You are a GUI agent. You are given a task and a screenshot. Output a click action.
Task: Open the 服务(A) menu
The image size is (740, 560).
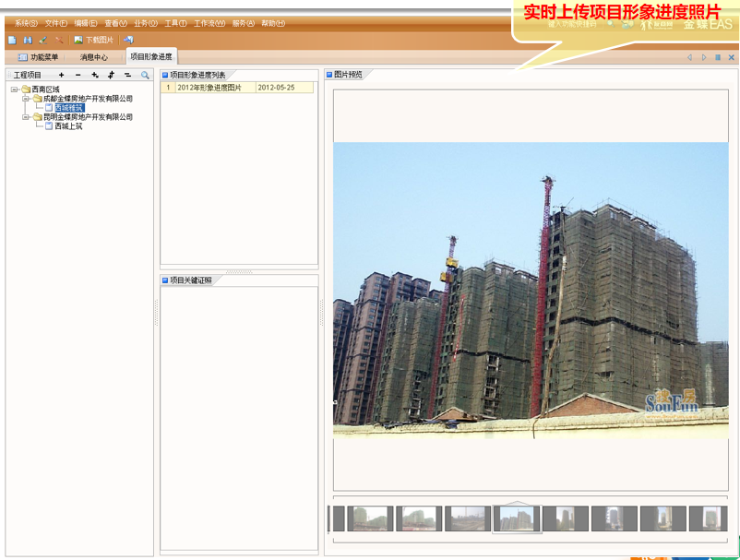click(243, 23)
